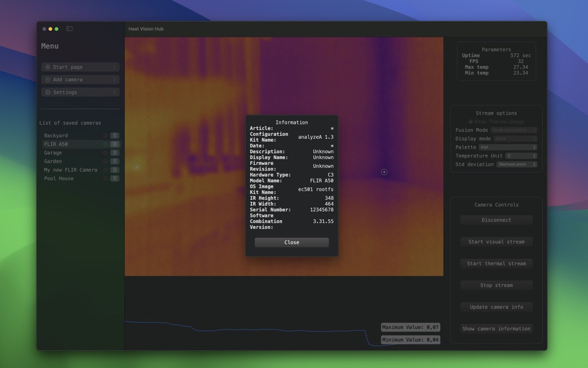Screen dimensions: 588x368
Task: Open the Std deviation Warmest point dropdown
Action: [517, 164]
